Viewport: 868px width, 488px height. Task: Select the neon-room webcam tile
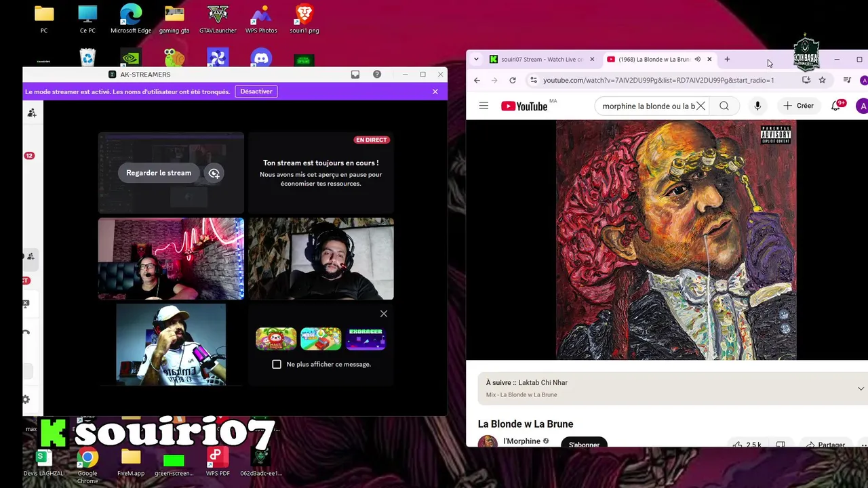[x=171, y=258]
